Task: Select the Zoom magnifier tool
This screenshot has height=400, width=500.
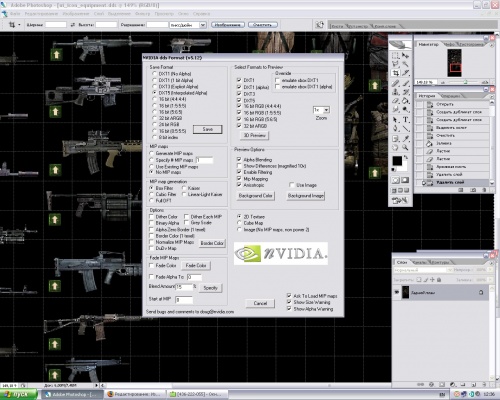Action: 405,147
